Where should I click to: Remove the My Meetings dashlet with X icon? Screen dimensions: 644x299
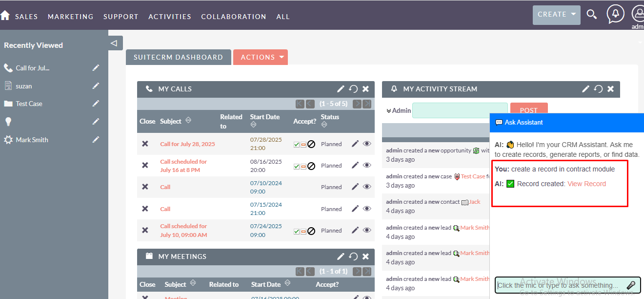pyautogui.click(x=365, y=256)
